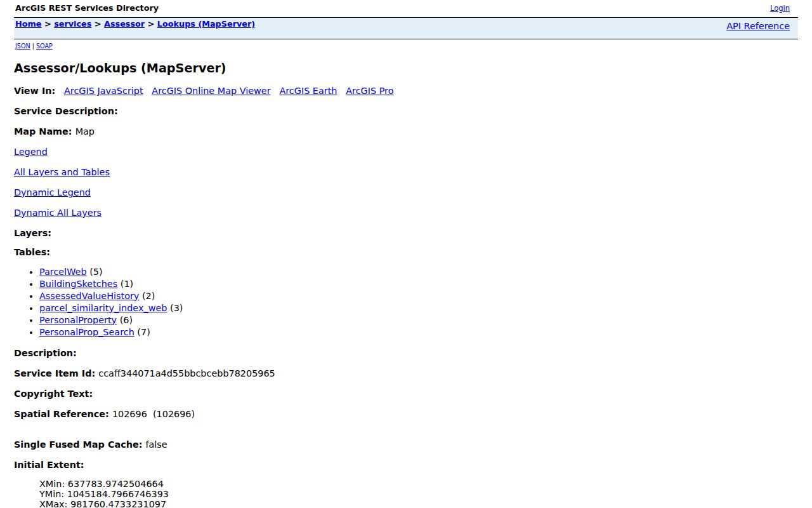812x508 pixels.
Task: Open the Login link
Action: pyautogui.click(x=780, y=8)
